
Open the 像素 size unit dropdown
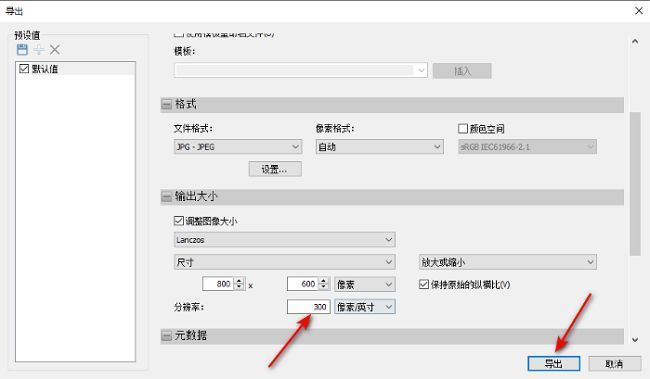tap(365, 284)
